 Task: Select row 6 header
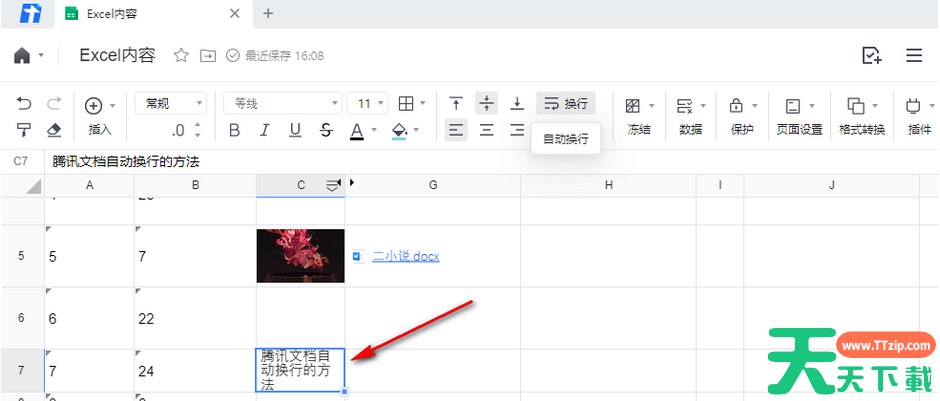(22, 318)
